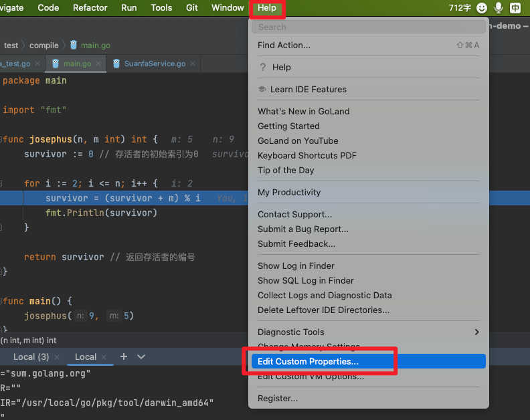This screenshot has width=530, height=420.
Task: Select Register... menu entry
Action: point(369,399)
